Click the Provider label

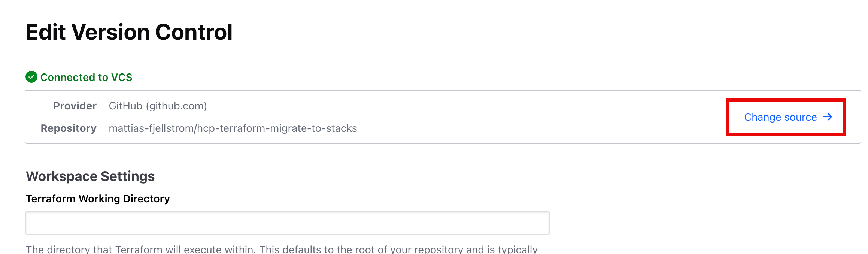click(75, 106)
